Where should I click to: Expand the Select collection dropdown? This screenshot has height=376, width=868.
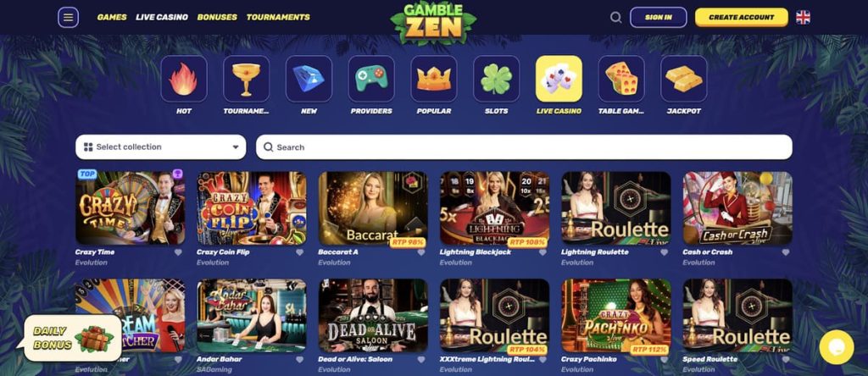pyautogui.click(x=161, y=147)
